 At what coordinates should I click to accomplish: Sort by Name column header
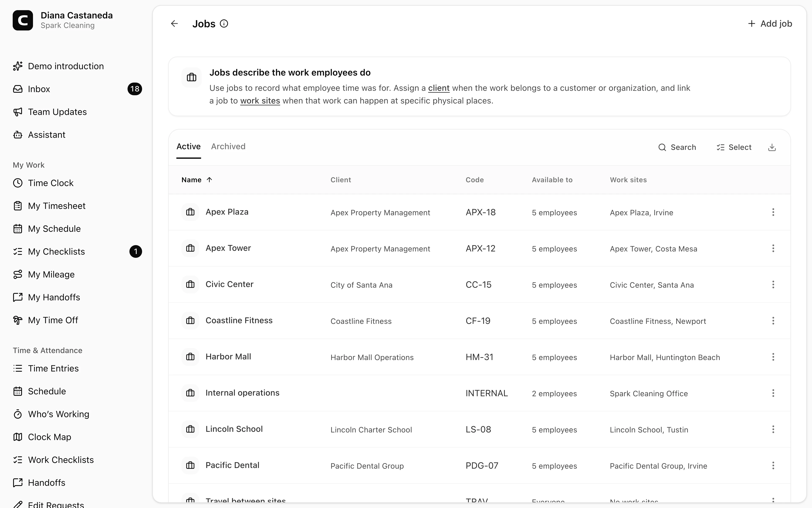[197, 180]
